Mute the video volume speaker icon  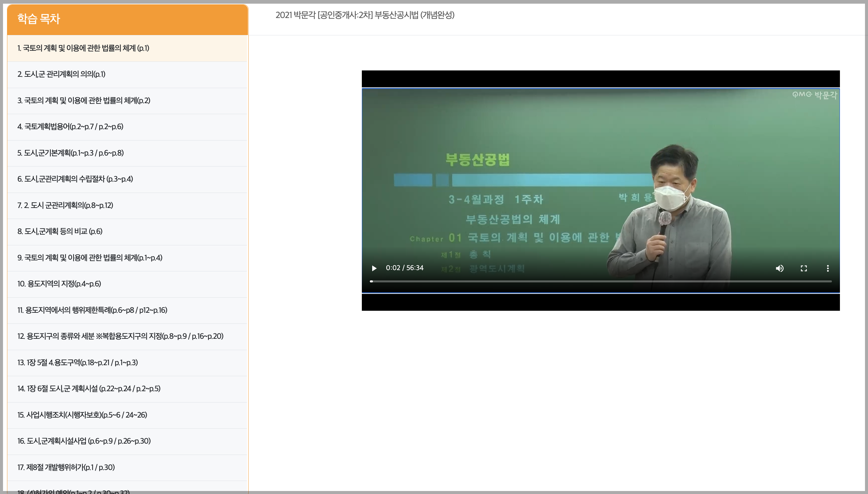[779, 268]
